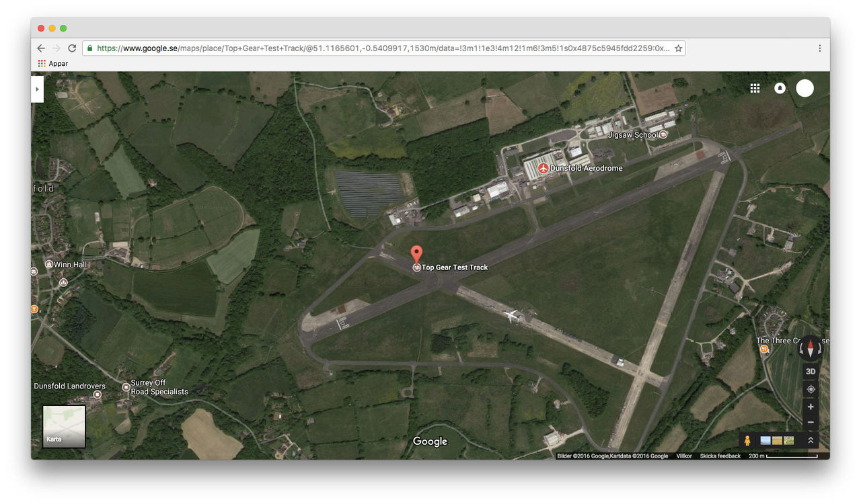This screenshot has height=504, width=861.
Task: Toggle the 3D tilt view
Action: pyautogui.click(x=811, y=372)
